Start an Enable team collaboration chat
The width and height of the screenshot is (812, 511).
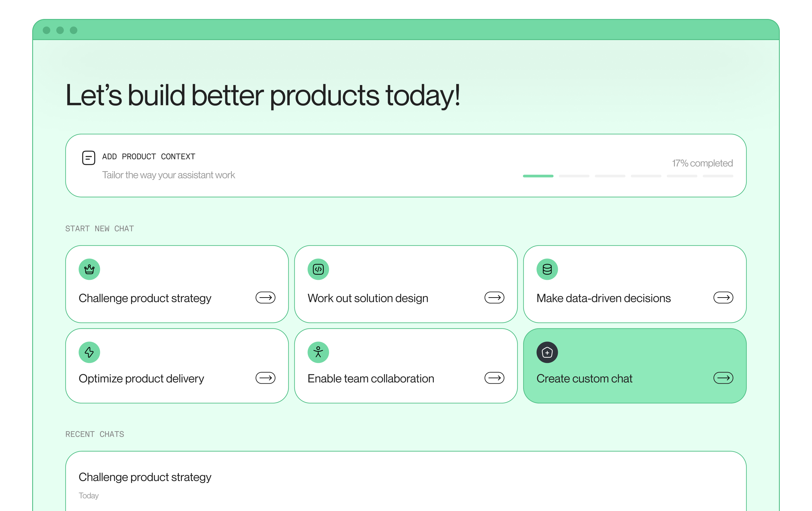[406, 366]
